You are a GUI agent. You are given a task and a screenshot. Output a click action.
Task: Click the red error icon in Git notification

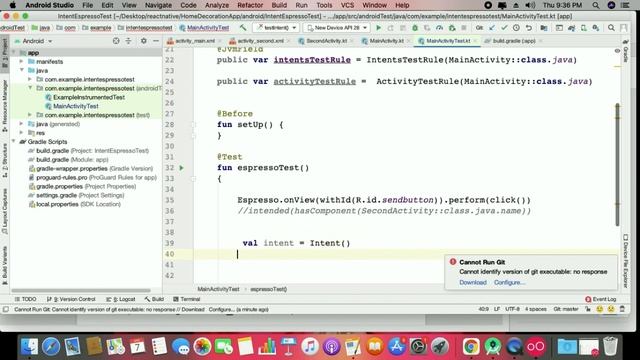(x=453, y=262)
